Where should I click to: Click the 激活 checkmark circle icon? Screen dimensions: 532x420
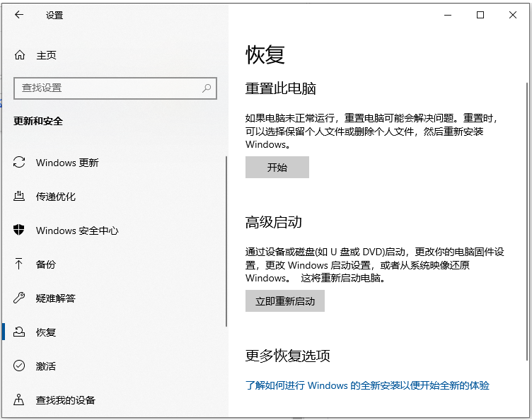(x=20, y=366)
